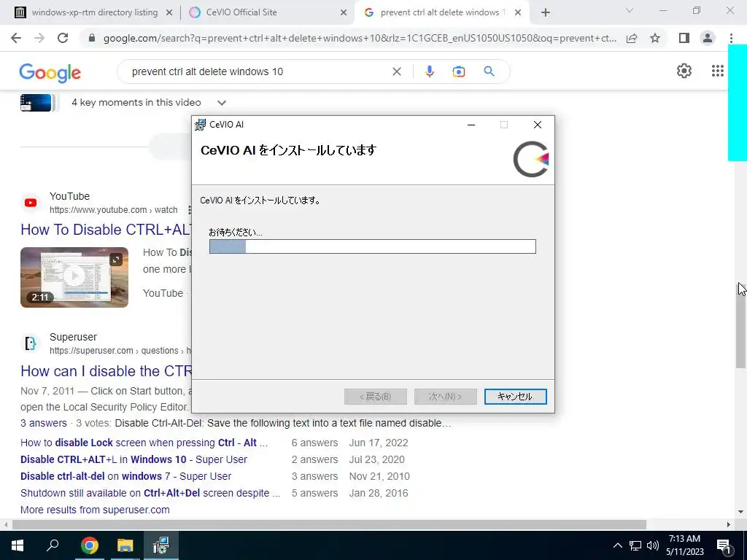Open Google quick settings gear
This screenshot has height=560, width=747.
(x=684, y=71)
